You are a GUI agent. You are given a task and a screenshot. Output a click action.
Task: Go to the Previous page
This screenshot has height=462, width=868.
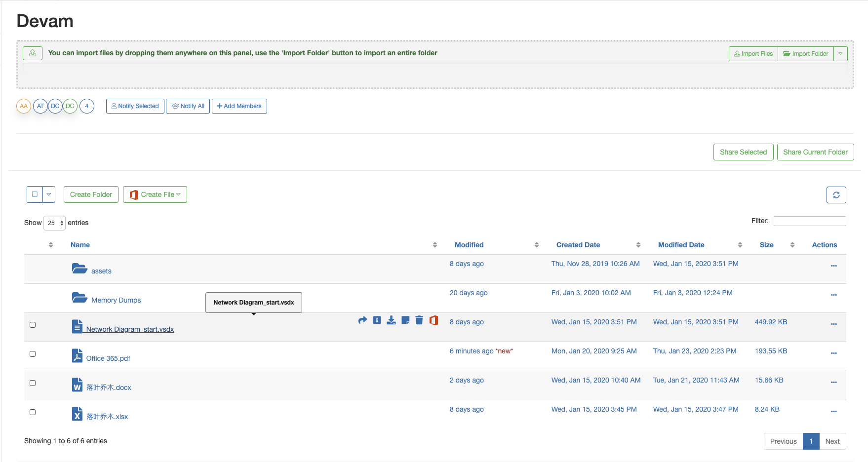point(783,441)
